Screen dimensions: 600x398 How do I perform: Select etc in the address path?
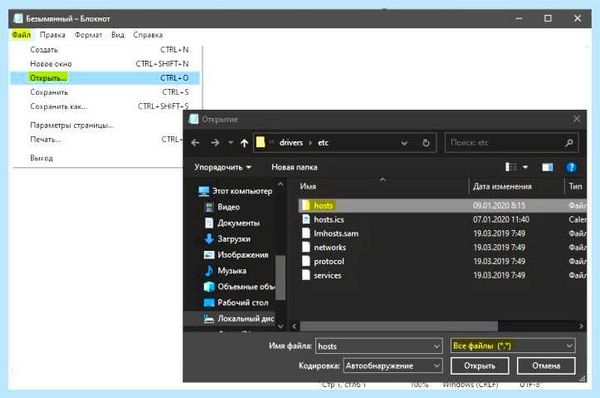(x=323, y=143)
